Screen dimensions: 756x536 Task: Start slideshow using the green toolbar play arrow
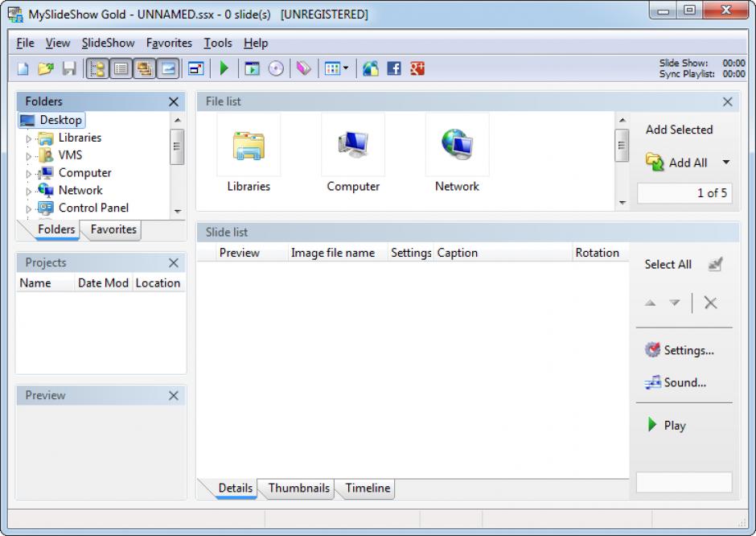224,68
